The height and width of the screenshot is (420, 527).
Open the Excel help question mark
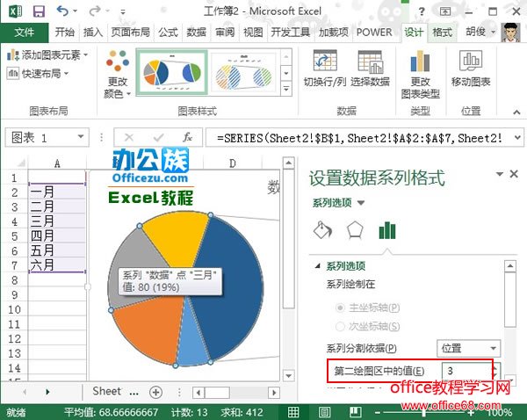click(422, 11)
